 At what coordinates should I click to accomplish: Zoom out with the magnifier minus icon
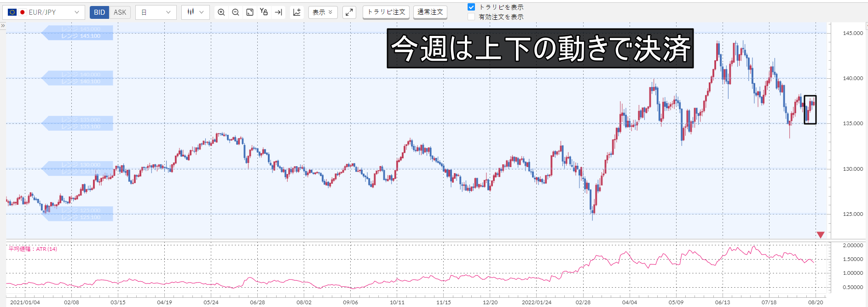coord(236,12)
